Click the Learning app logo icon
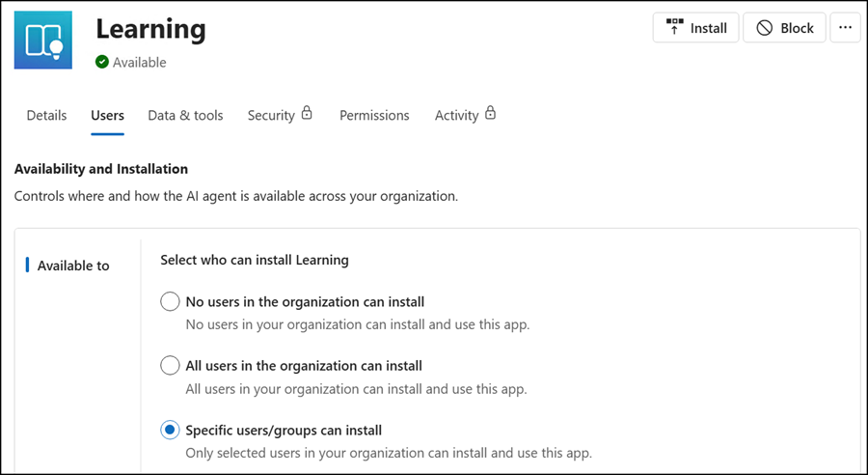868x475 pixels. pos(43,40)
